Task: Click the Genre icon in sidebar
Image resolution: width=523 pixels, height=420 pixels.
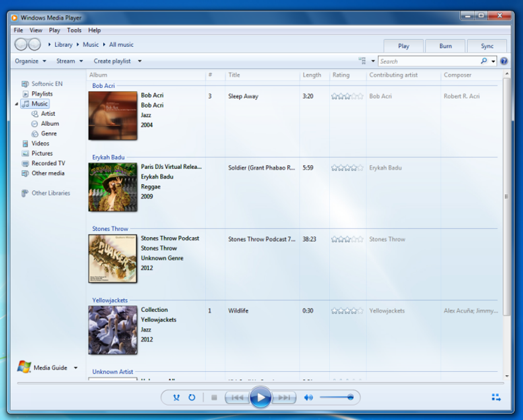Action: click(x=35, y=134)
